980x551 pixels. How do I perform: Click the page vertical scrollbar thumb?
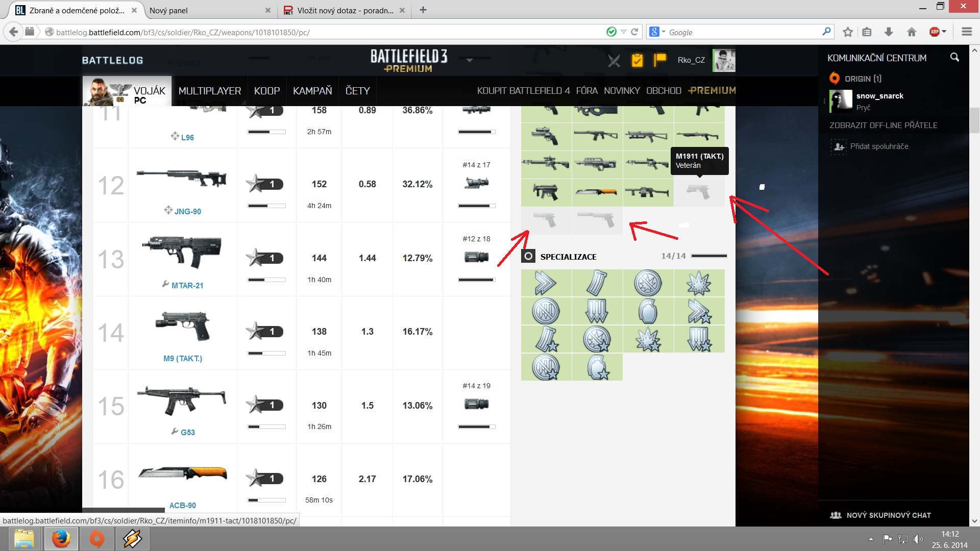click(x=974, y=120)
